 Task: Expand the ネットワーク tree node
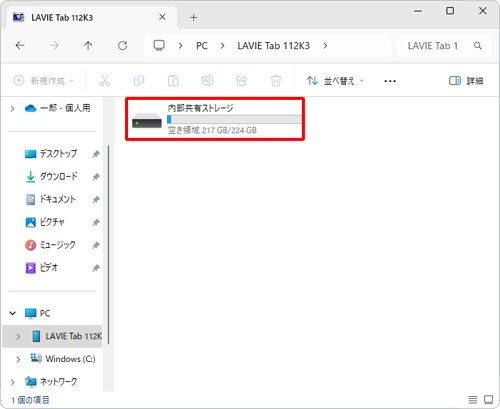(13, 382)
